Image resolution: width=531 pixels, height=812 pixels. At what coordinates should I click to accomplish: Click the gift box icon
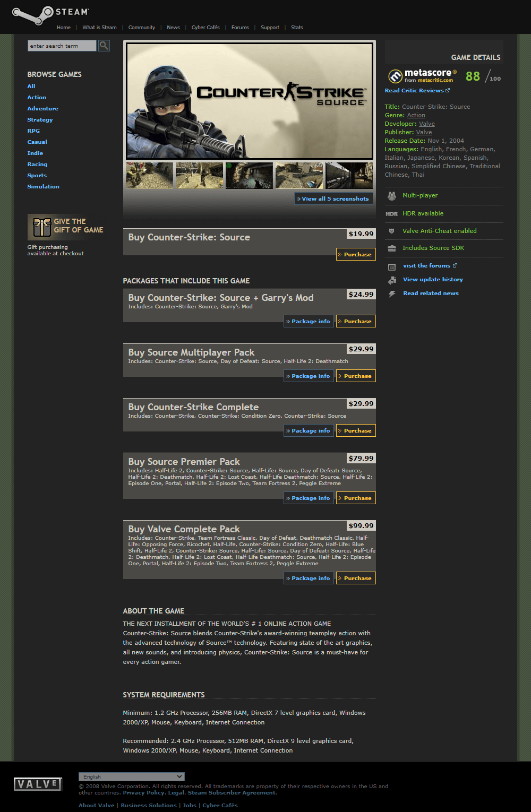point(41,227)
